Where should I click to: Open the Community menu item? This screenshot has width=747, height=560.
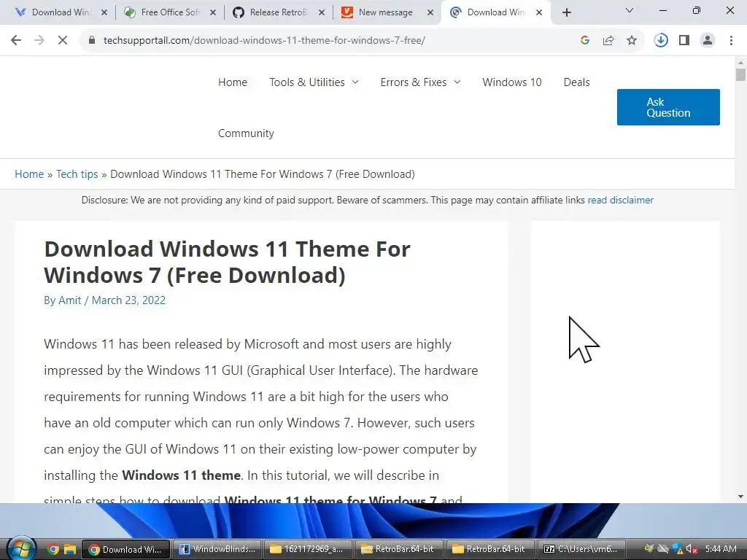tap(246, 133)
